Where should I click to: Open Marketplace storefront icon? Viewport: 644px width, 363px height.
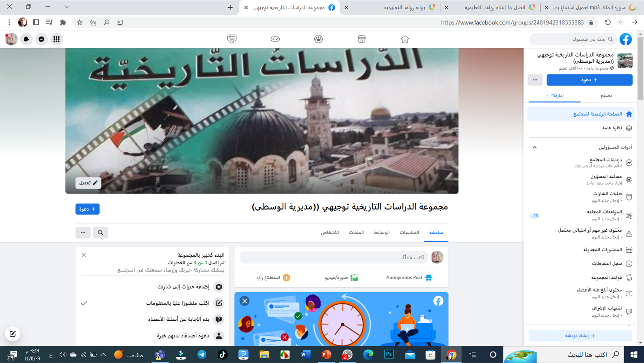point(361,39)
